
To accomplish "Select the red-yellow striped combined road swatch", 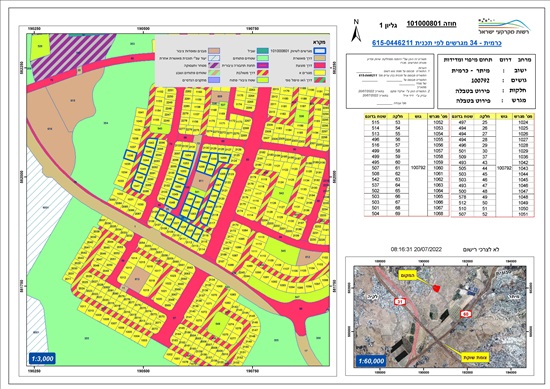I will pyautogui.click(x=263, y=73).
